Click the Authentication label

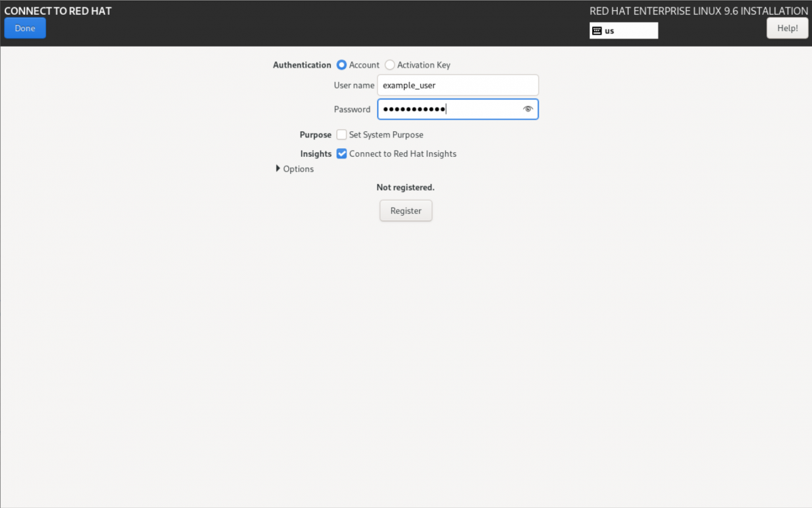(x=302, y=65)
